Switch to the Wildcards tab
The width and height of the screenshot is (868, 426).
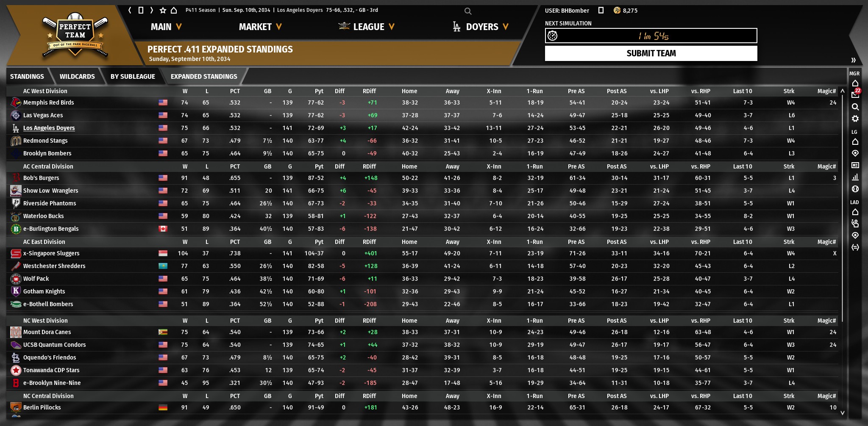77,77
